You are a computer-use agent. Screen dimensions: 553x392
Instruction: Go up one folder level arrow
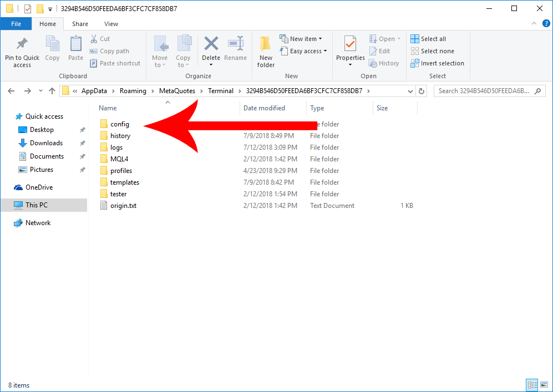[x=52, y=91]
